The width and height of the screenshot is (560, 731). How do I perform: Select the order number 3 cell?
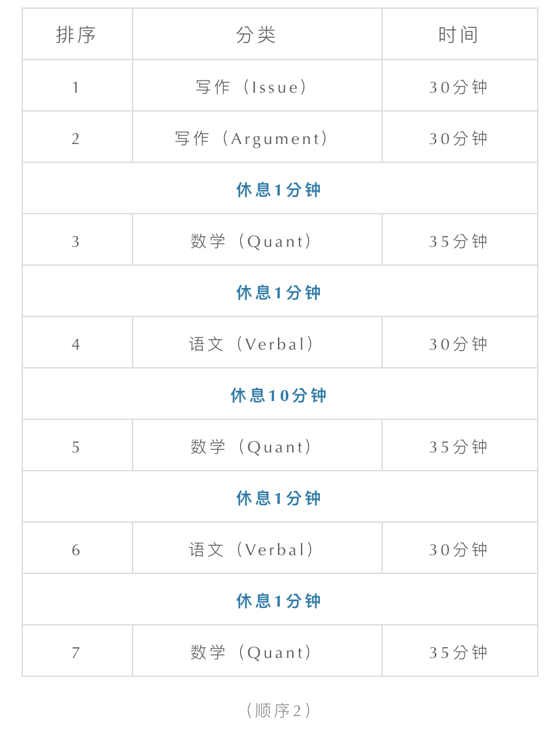76,241
